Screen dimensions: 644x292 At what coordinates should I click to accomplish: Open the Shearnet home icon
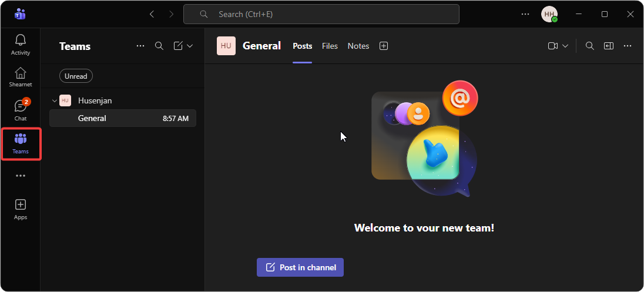click(21, 76)
